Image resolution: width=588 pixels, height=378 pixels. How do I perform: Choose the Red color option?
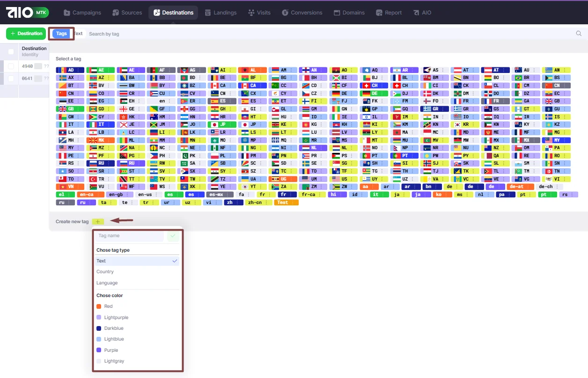pyautogui.click(x=137, y=306)
